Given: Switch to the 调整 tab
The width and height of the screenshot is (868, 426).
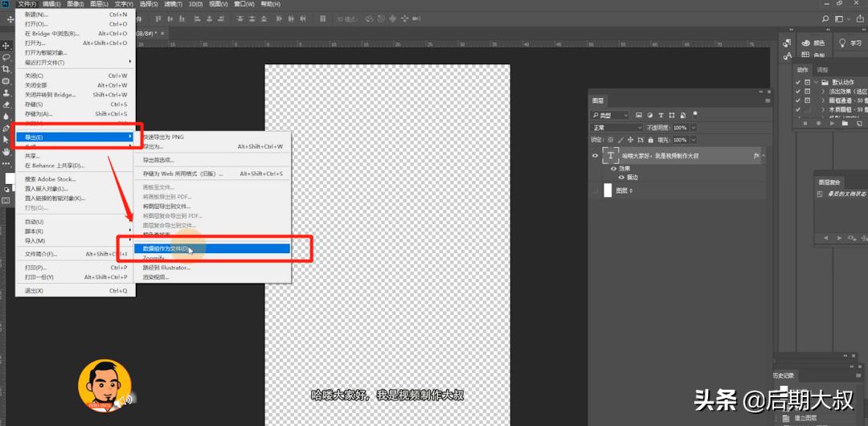Looking at the screenshot, I should 823,70.
